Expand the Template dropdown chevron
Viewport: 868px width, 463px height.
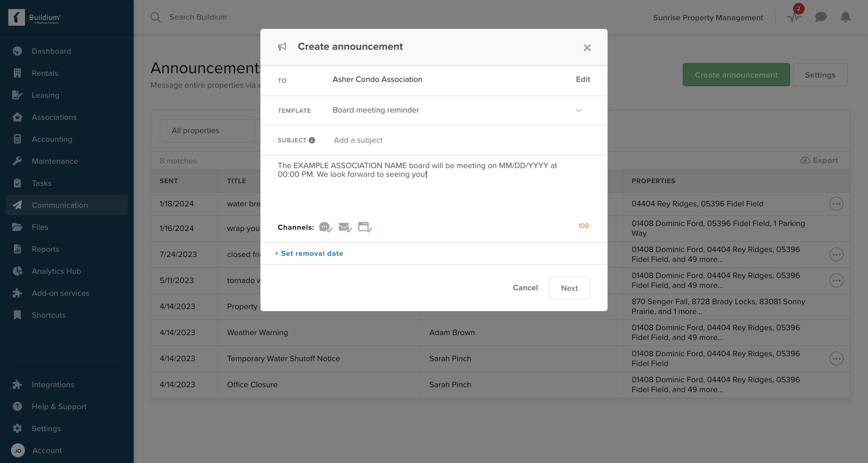pyautogui.click(x=579, y=111)
